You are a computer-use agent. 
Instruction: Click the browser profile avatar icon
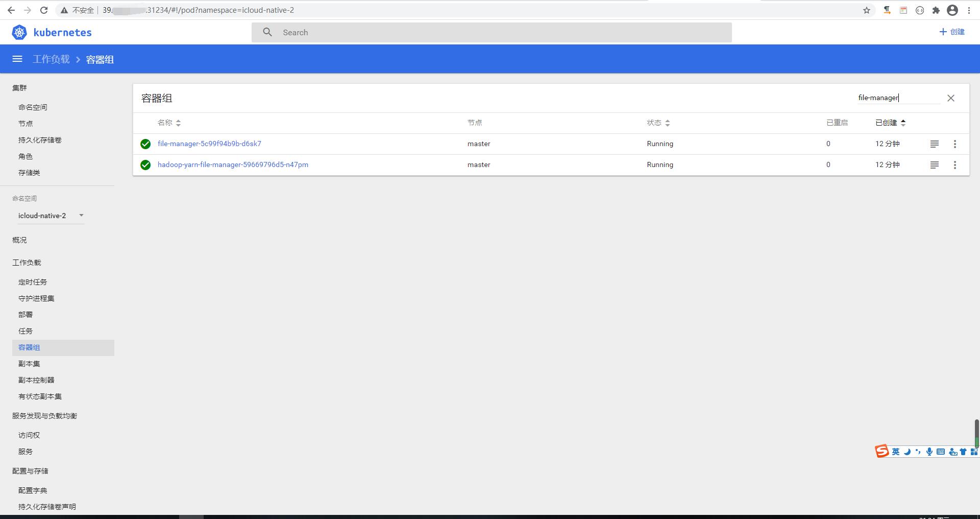[x=952, y=10]
